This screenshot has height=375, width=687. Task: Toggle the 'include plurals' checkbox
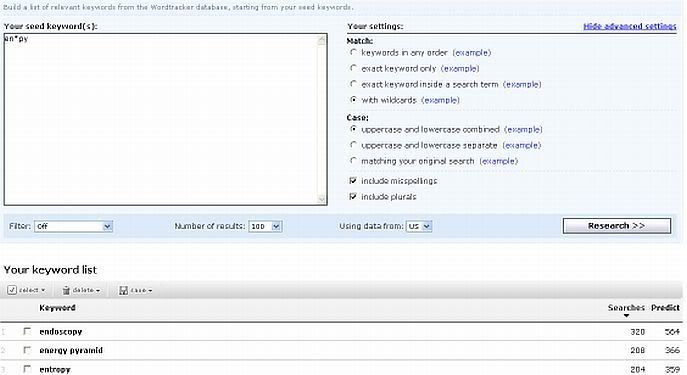[353, 196]
